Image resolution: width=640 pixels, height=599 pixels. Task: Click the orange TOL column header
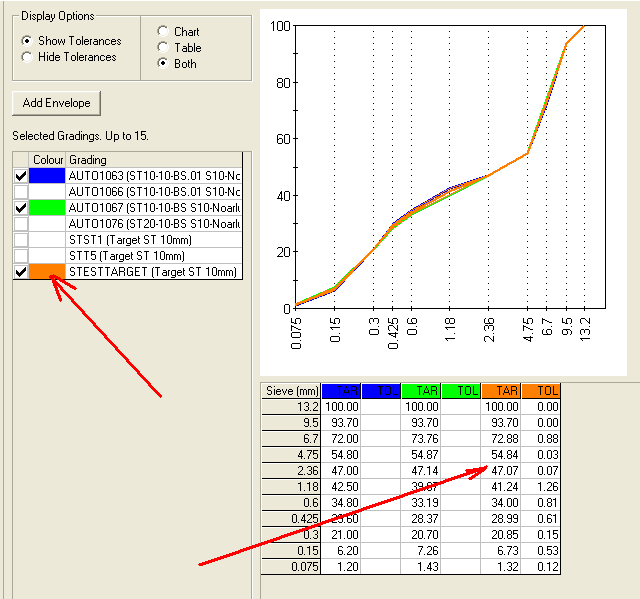(541, 391)
